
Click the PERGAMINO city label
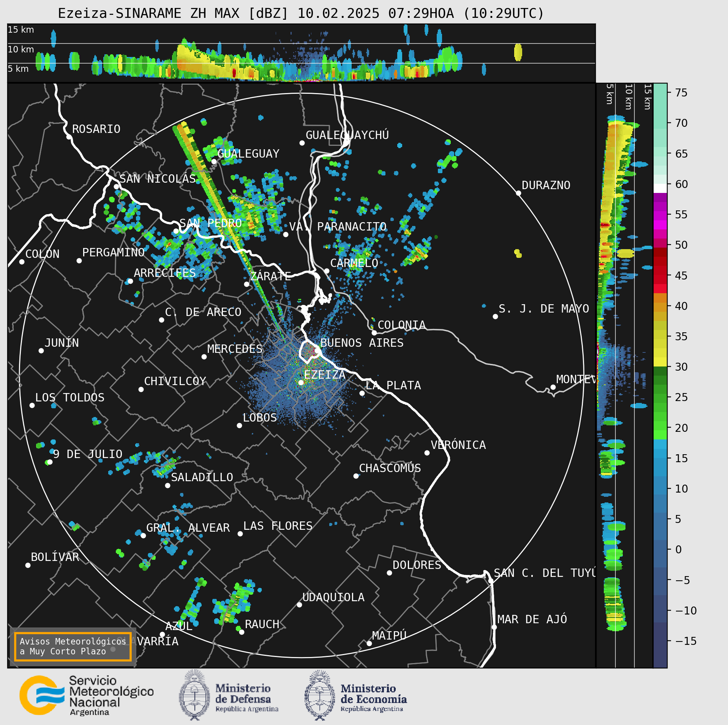(113, 253)
